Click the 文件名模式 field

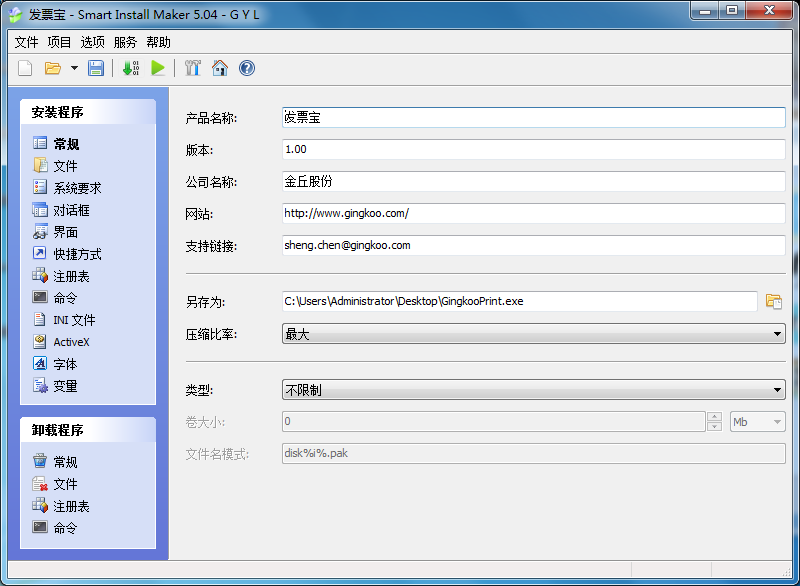[534, 453]
